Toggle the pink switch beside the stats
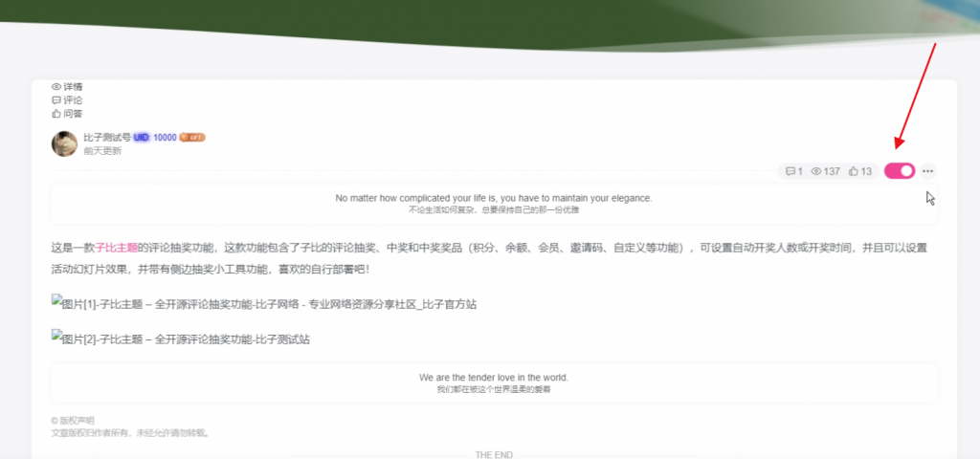 pyautogui.click(x=900, y=171)
